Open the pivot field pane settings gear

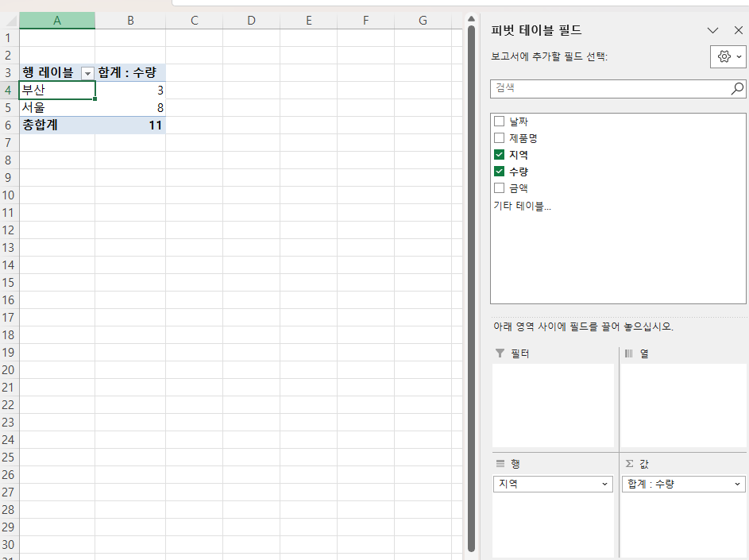[x=728, y=56]
